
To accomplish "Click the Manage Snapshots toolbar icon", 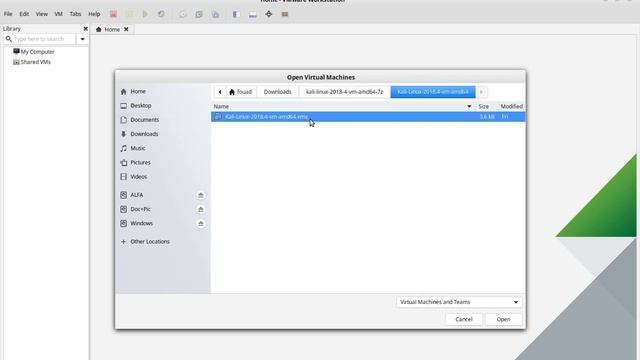I will pyautogui.click(x=215, y=14).
